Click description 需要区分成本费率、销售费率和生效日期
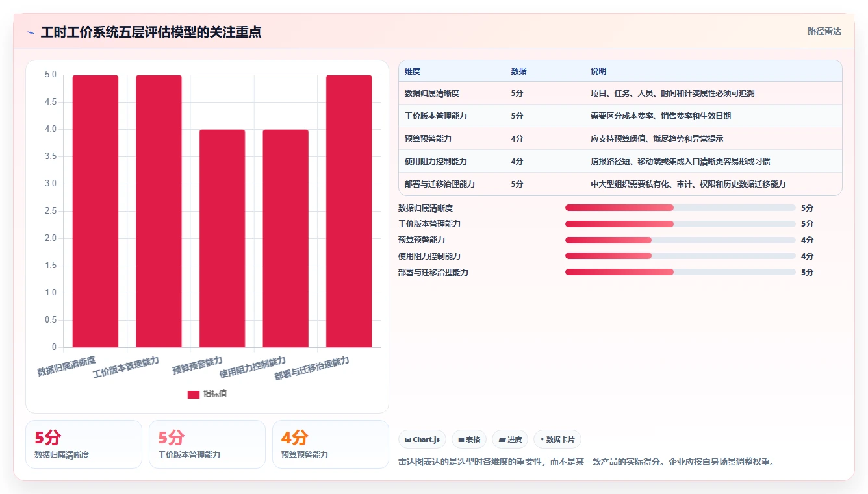The width and height of the screenshot is (868, 494). (x=661, y=116)
